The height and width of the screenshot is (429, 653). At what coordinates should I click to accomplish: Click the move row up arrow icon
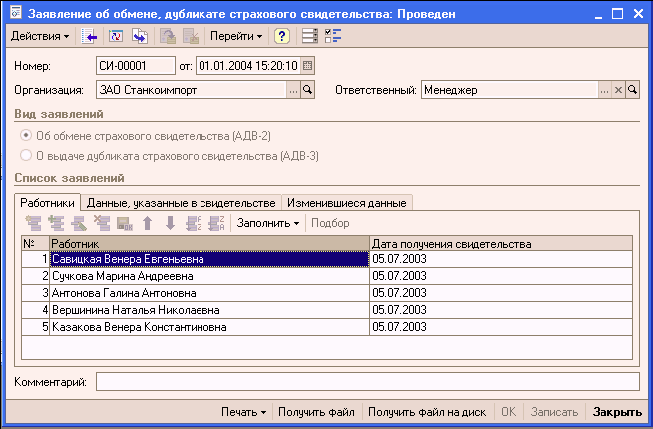(146, 222)
